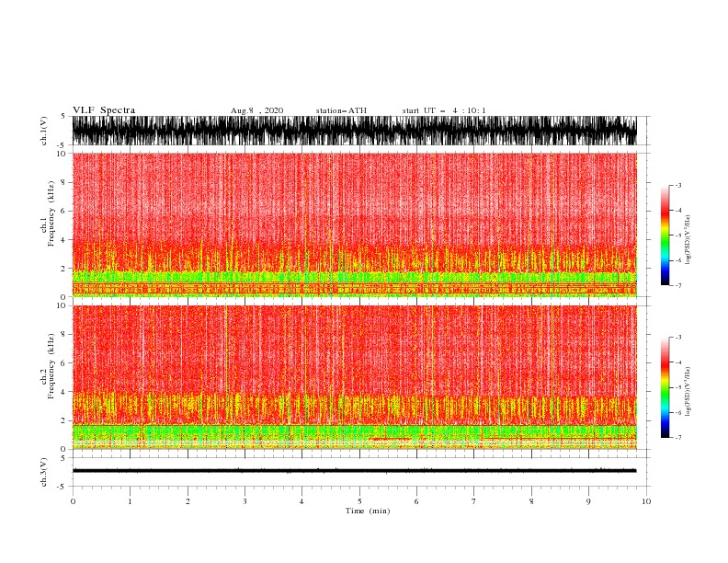This screenshot has width=728, height=563.
Task: Click the -3 label on ch.1 colorbar
Action: coord(678,186)
